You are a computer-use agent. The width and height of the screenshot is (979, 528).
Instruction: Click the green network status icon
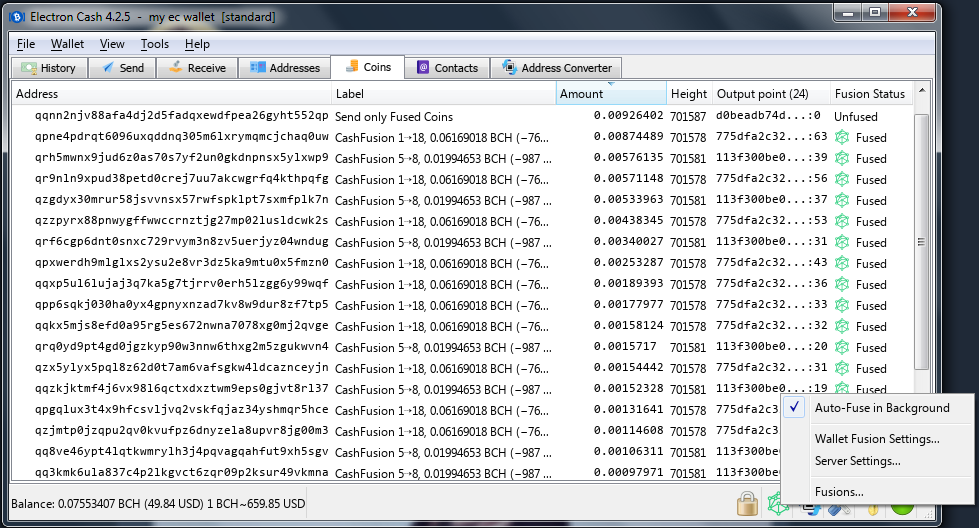tap(902, 509)
